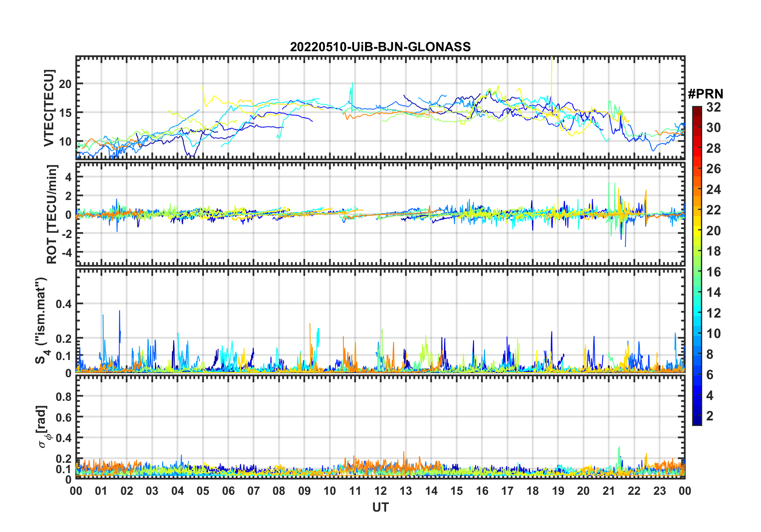The width and height of the screenshot is (761, 532).
Task: Click VTEC y-axis tick label 15
Action: click(65, 113)
